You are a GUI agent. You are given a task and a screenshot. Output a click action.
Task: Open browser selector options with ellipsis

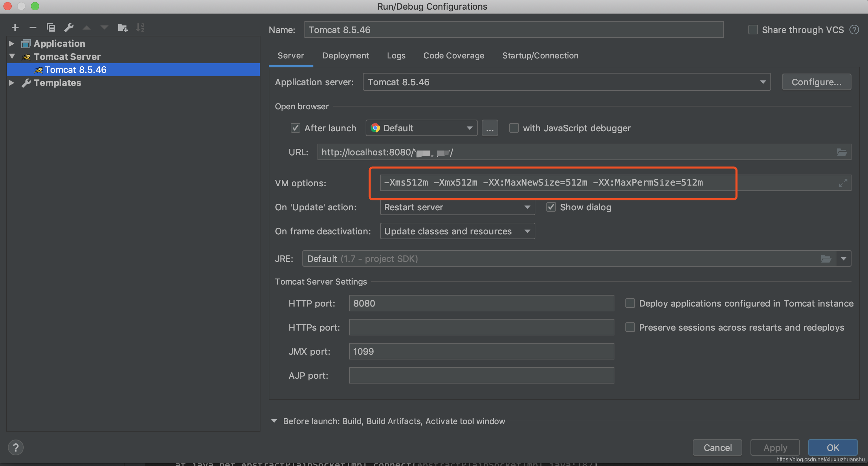489,128
